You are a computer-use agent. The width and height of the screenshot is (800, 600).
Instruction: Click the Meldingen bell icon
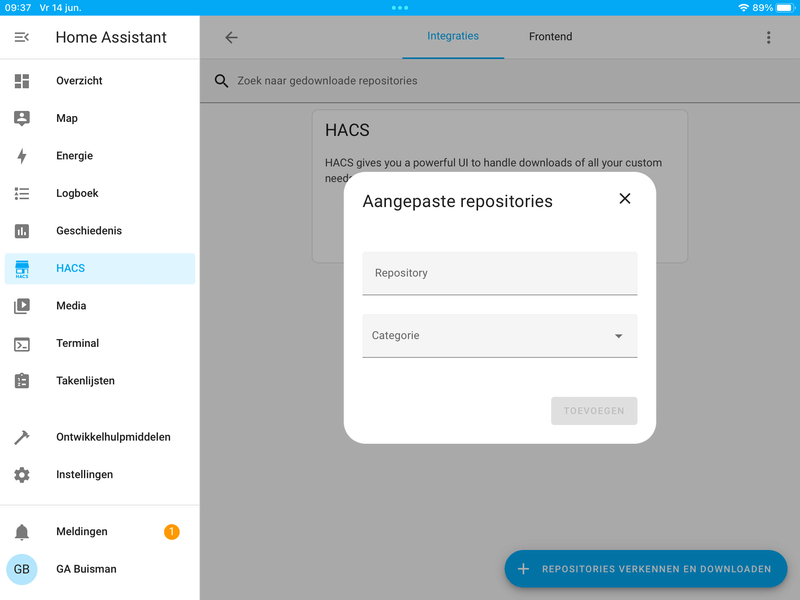[x=21, y=532]
